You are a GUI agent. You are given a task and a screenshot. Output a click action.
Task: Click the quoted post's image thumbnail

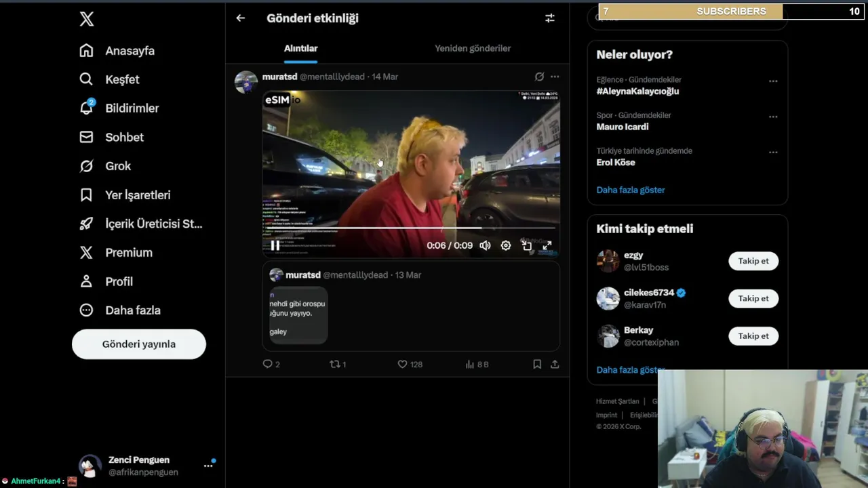coord(298,314)
